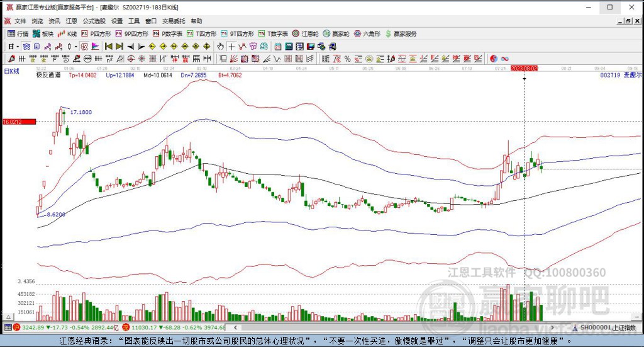
Task: Click SH000001 上证指数 status entry
Action: coord(604,327)
